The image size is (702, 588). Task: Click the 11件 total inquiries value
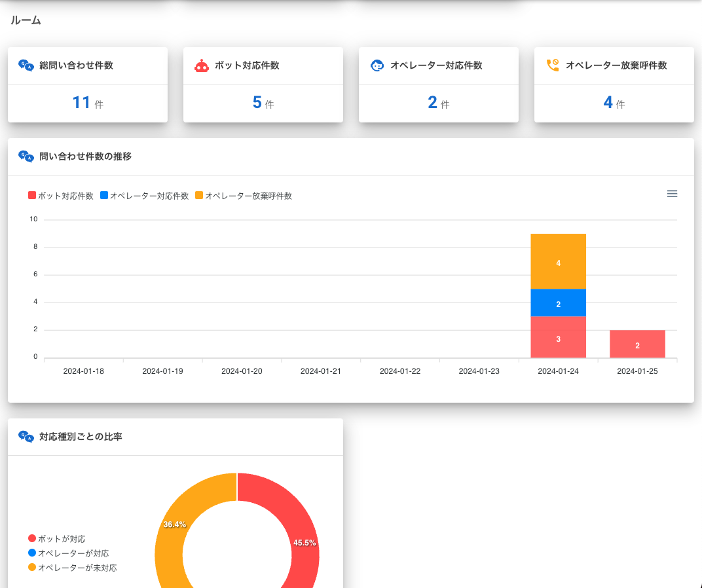[x=87, y=103]
